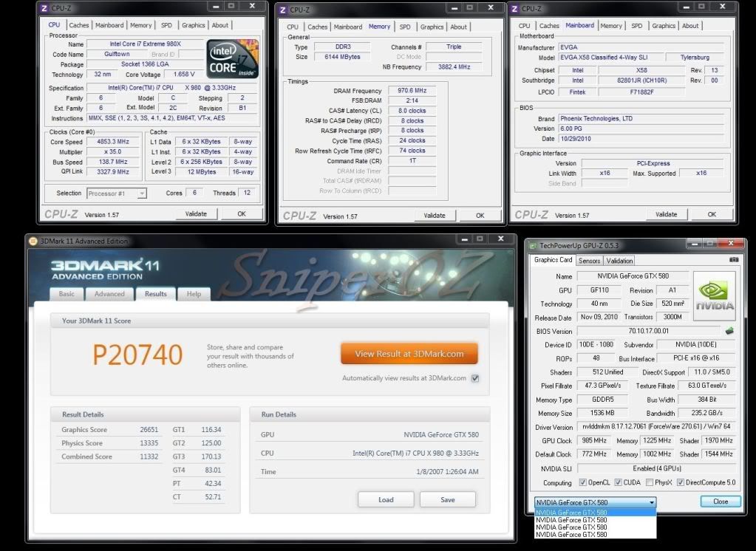Click the Load button in Run Details
Image resolution: width=756 pixels, height=551 pixels.
point(386,499)
